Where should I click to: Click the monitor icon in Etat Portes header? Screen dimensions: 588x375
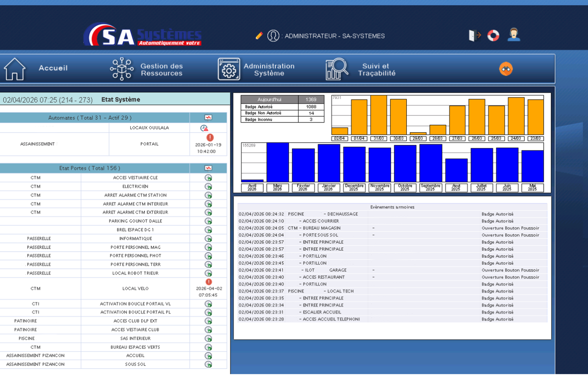208,168
